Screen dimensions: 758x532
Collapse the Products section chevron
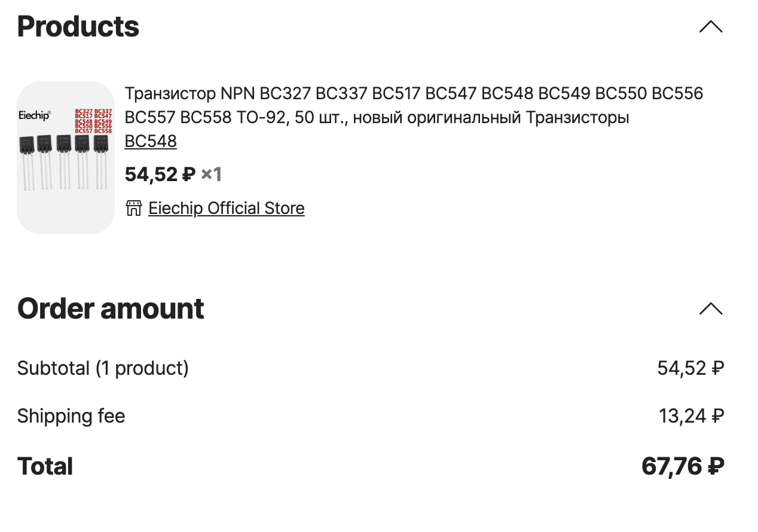(x=710, y=27)
